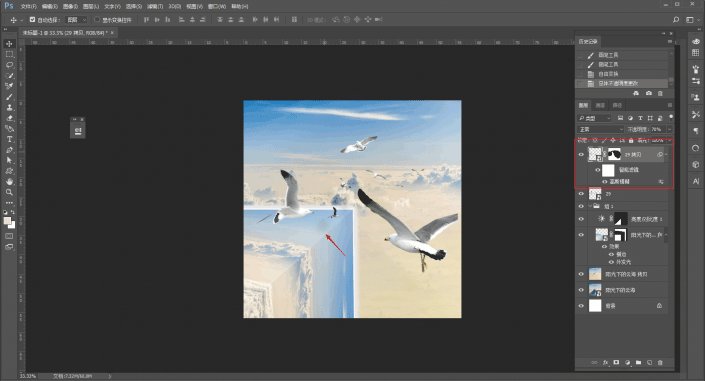Switch to the 路径 paths tab
Viewport: 705px width, 381px height.
coord(617,105)
